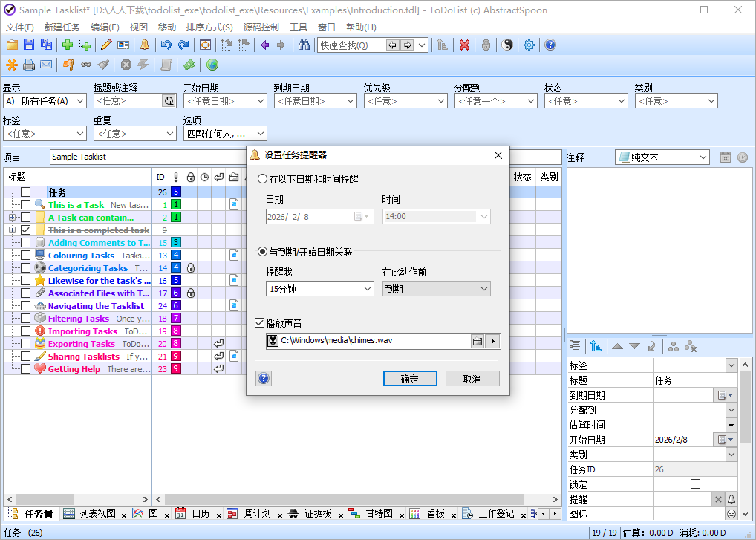Click the red delete task icon
756x540 pixels.
(463, 45)
